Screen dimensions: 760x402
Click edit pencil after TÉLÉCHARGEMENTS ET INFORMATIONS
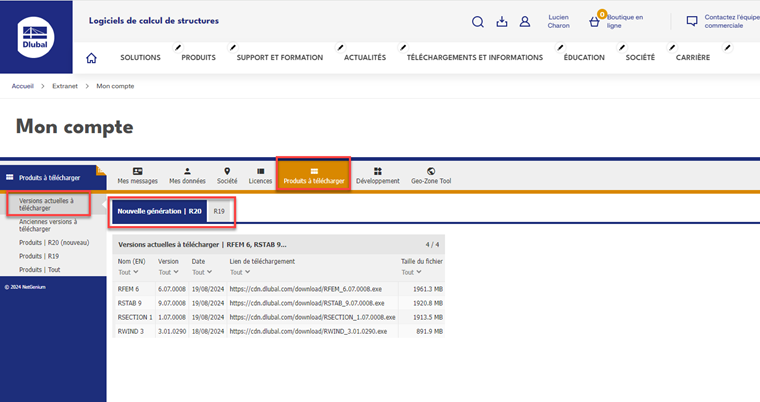560,47
